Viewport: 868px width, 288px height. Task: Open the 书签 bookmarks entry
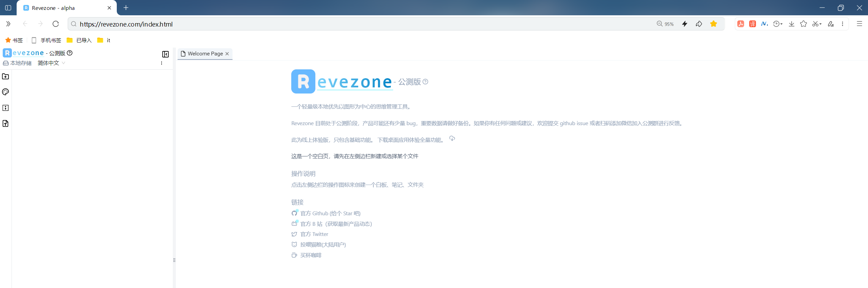point(14,40)
